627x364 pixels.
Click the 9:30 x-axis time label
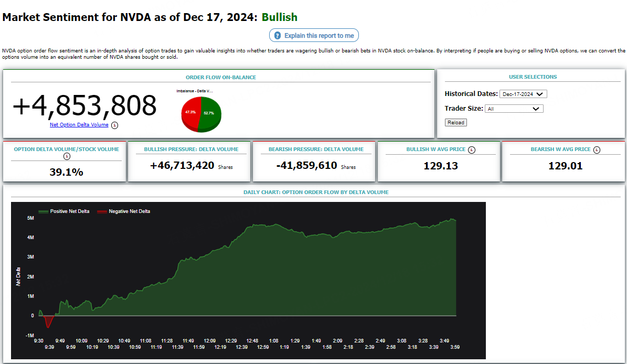(39, 341)
